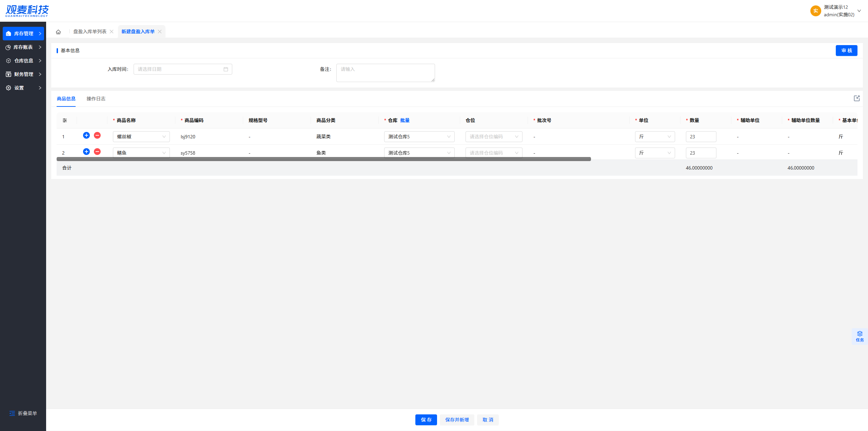868x431 pixels.
Task: Click the export icon above the table
Action: [x=856, y=98]
